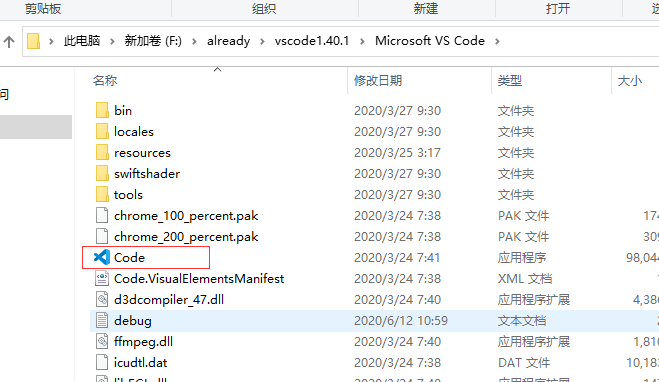Image resolution: width=659 pixels, height=382 pixels.
Task: Expand the chevron after the address bar folder icon
Action: pyautogui.click(x=51, y=41)
